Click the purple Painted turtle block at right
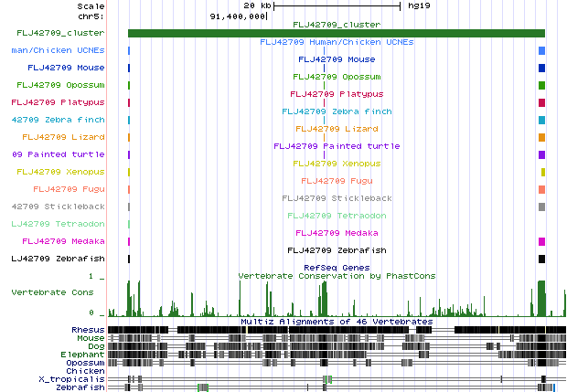Image resolution: width=567 pixels, height=392 pixels. point(541,154)
